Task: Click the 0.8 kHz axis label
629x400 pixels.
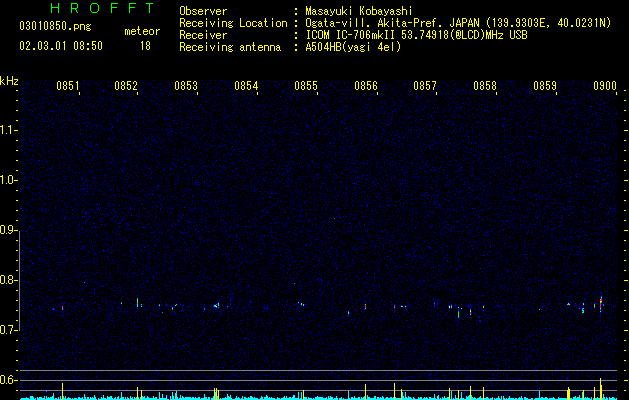Action: pyautogui.click(x=8, y=280)
